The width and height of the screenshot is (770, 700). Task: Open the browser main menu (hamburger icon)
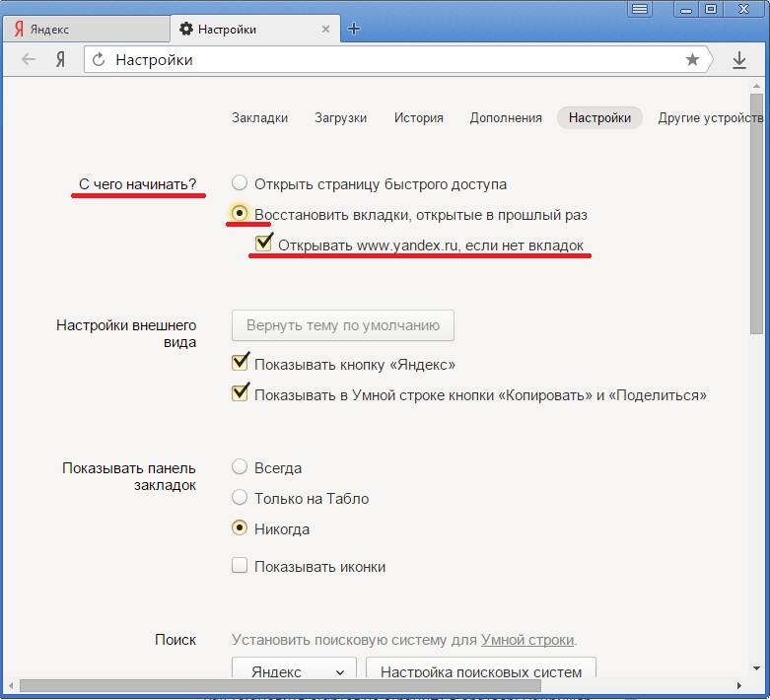point(640,9)
